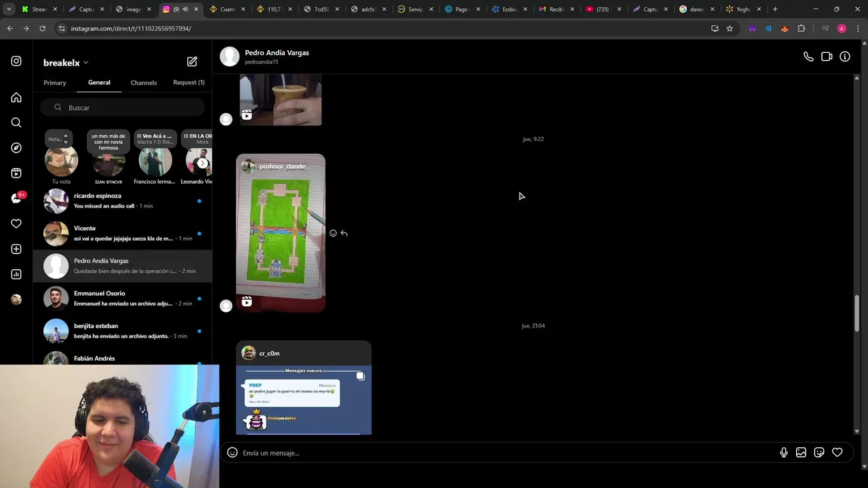Go to Instagram Home feed icon
868x488 pixels.
tap(16, 98)
